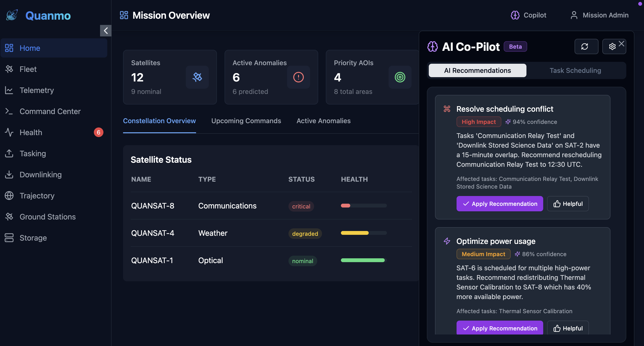The image size is (644, 346).
Task: Go to Telemetry chart section
Action: click(x=36, y=90)
